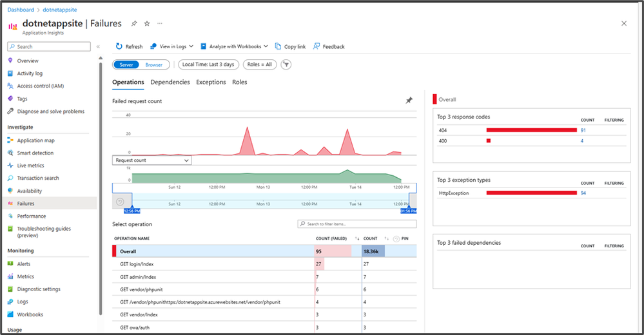The width and height of the screenshot is (644, 335).
Task: Open Tags in the sidebar
Action: click(x=22, y=99)
